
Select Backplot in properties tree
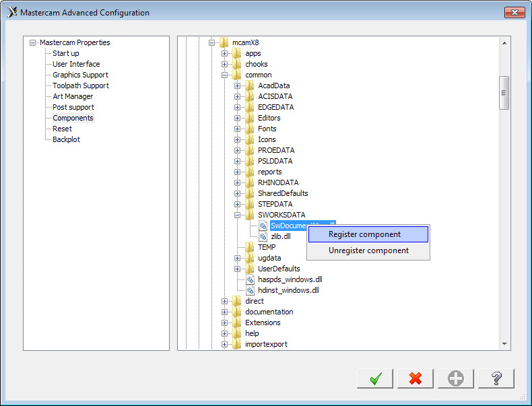[x=66, y=139]
